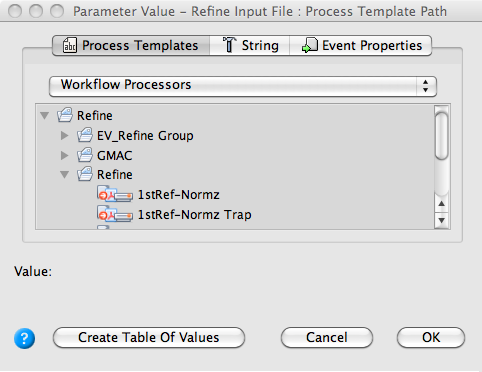Click the Event Properties tab icon
The height and width of the screenshot is (372, 482).
click(310, 45)
